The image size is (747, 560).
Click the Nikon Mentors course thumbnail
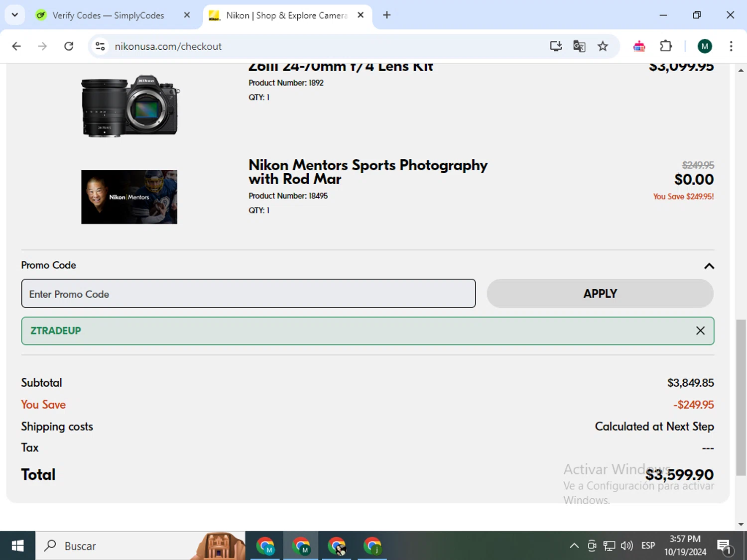(x=129, y=197)
